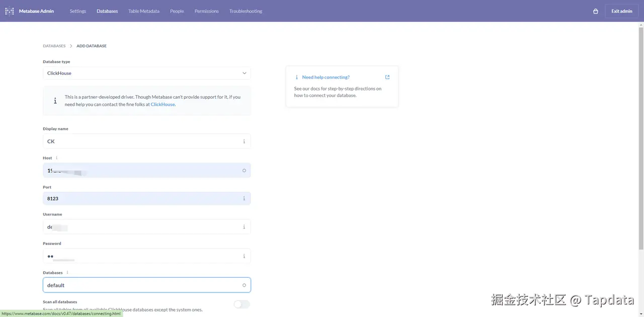
Task: Toggle Scan all databases switch
Action: point(242,304)
